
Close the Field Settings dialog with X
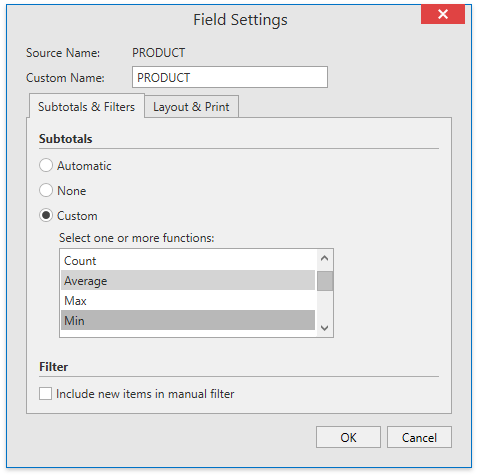tap(442, 14)
